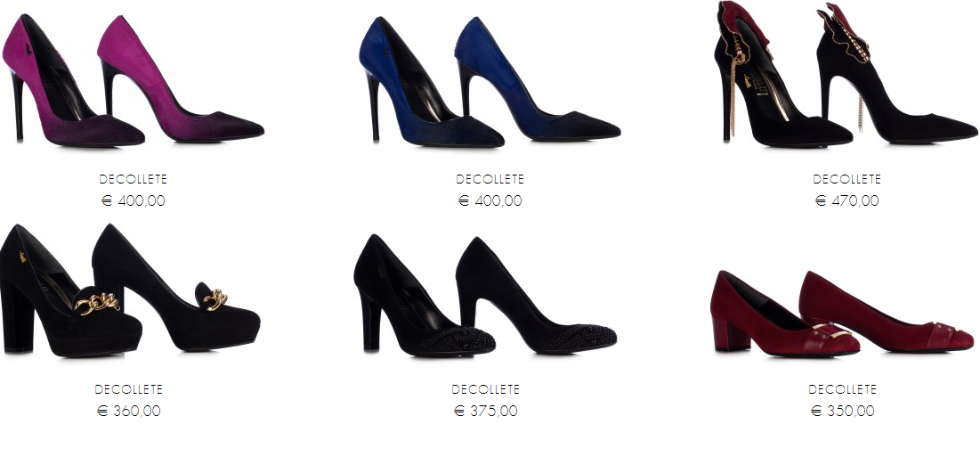Open the black platform loafer heels with gold chain
Viewport: 980px width, 457px height.
click(x=130, y=291)
